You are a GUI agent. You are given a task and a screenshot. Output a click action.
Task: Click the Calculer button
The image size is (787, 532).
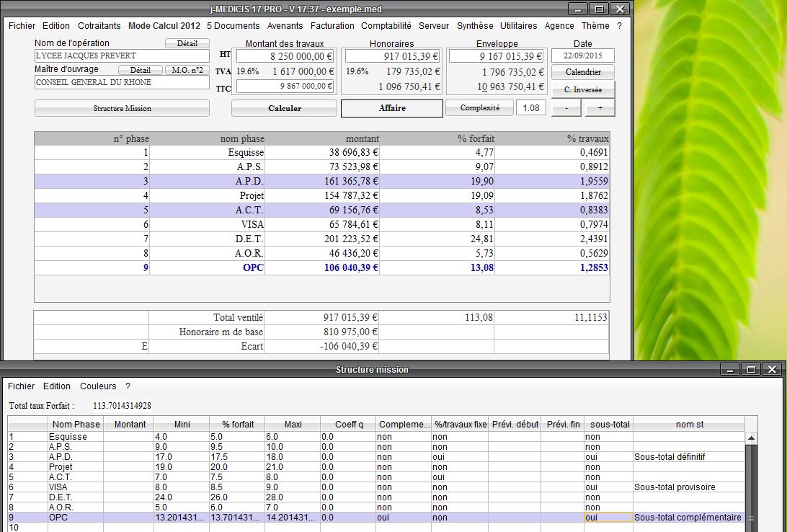(284, 108)
